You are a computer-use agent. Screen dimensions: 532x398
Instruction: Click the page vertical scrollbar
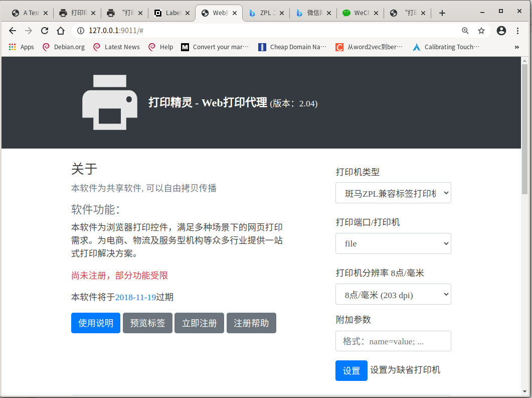click(x=524, y=226)
